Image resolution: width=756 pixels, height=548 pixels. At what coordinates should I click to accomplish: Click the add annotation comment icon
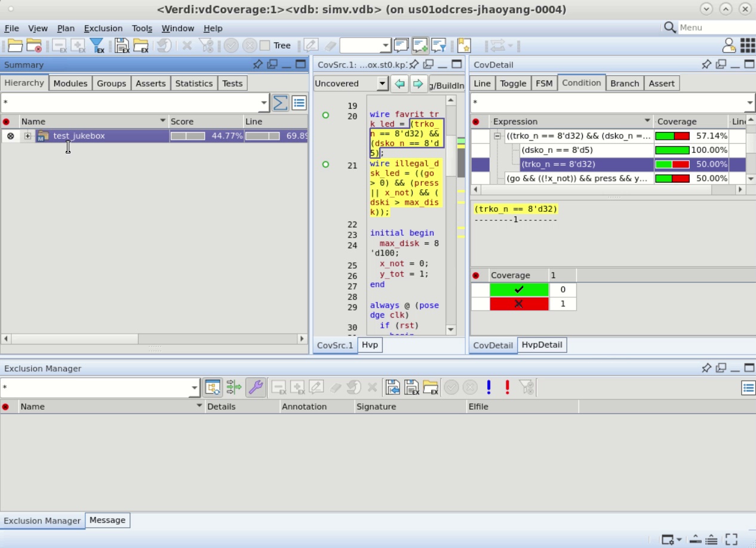(420, 46)
